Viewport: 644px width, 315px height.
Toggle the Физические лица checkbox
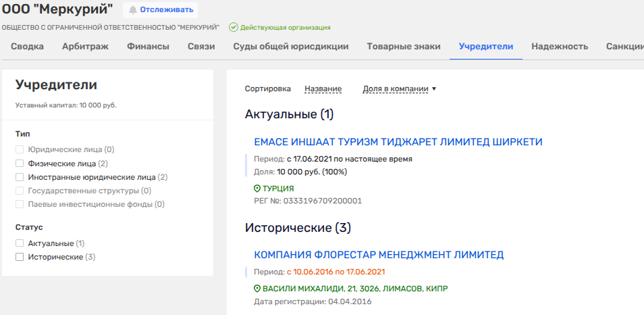[20, 164]
